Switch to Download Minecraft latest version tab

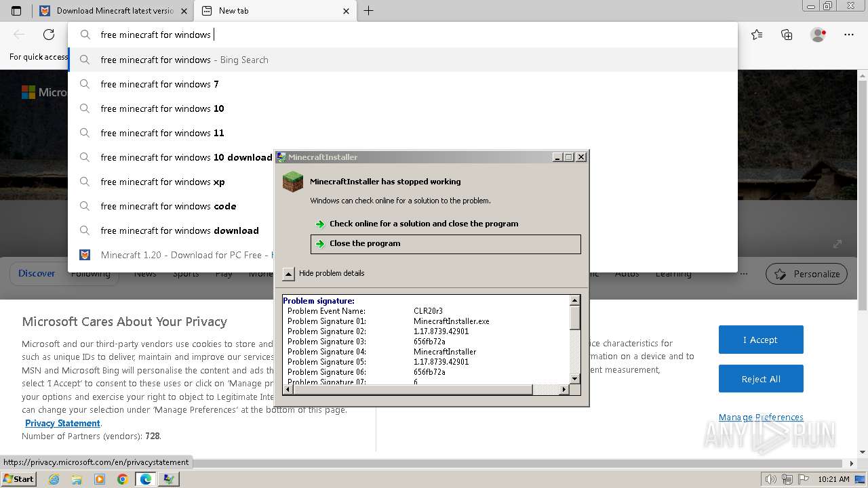(113, 11)
